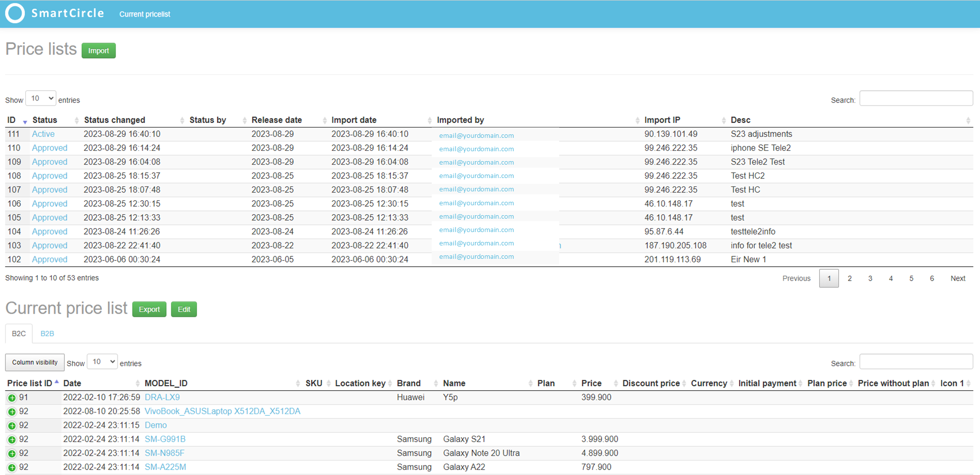This screenshot has width=980, height=475.
Task: Expand the Demo row green plus icon
Action: 12,425
